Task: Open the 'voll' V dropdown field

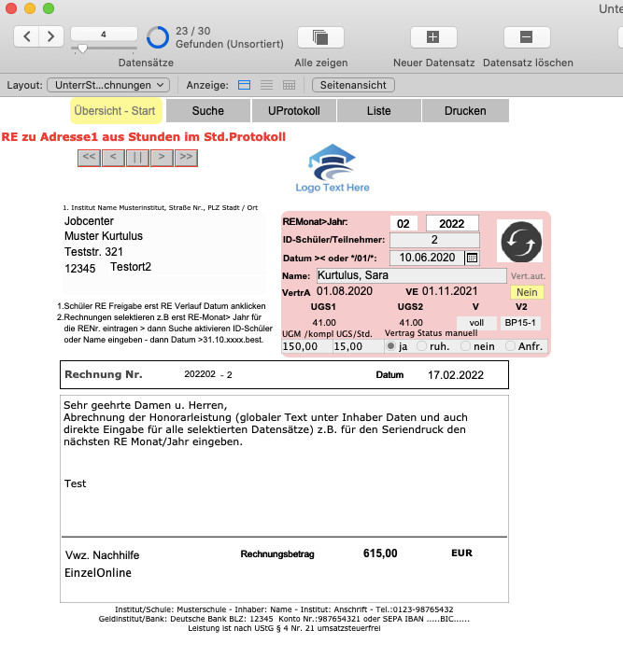Action: coord(476,323)
